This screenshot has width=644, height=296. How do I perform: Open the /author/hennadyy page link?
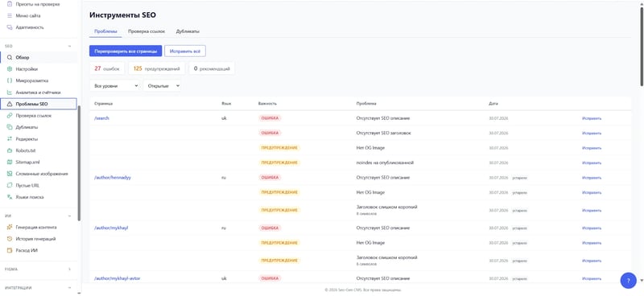113,178
